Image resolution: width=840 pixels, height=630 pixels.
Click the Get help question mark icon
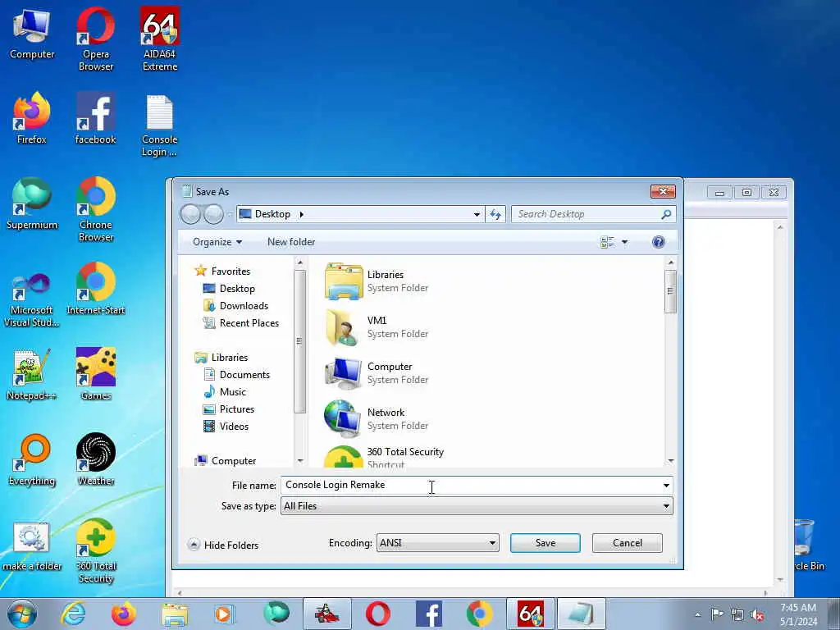coord(659,242)
